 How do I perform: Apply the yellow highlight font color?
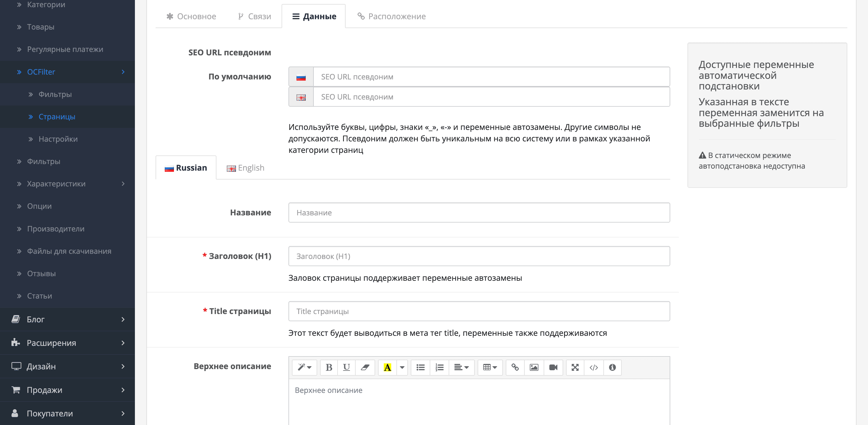[387, 367]
